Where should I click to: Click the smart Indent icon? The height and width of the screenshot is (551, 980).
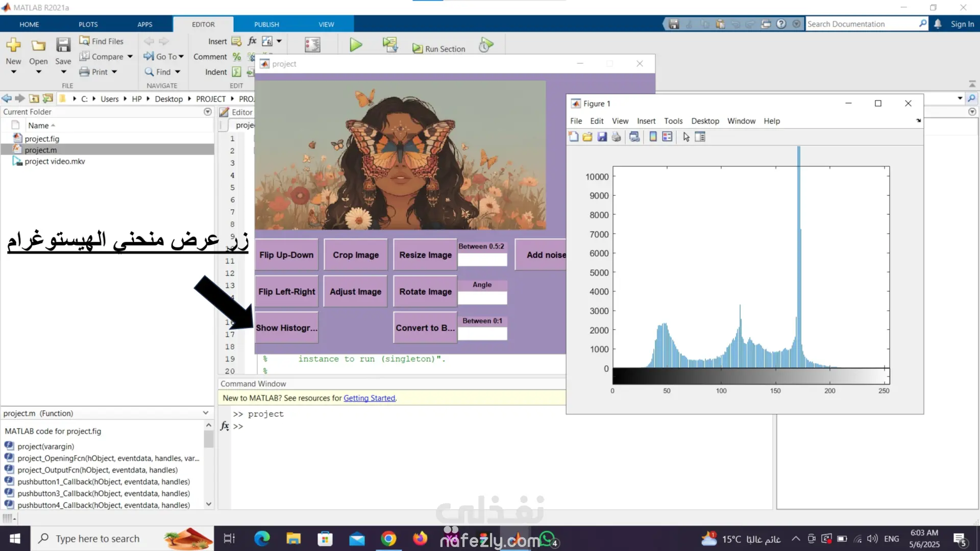[x=237, y=72]
